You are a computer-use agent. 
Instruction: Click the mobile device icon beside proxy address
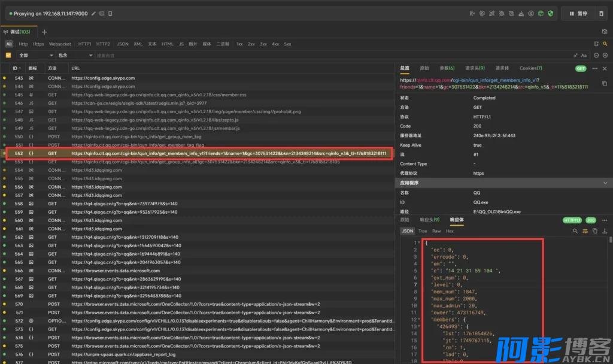click(x=110, y=13)
